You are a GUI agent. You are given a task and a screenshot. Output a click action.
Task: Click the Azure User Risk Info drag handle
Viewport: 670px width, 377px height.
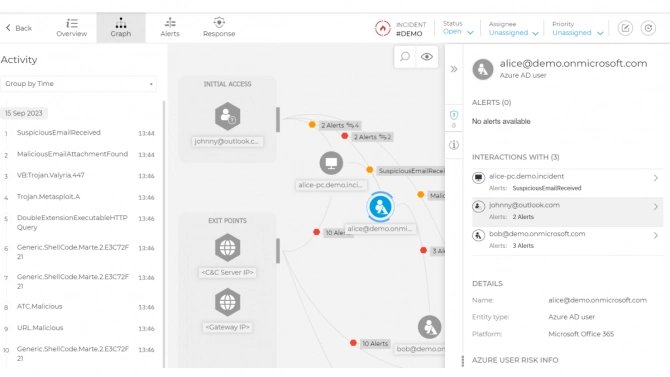463,361
